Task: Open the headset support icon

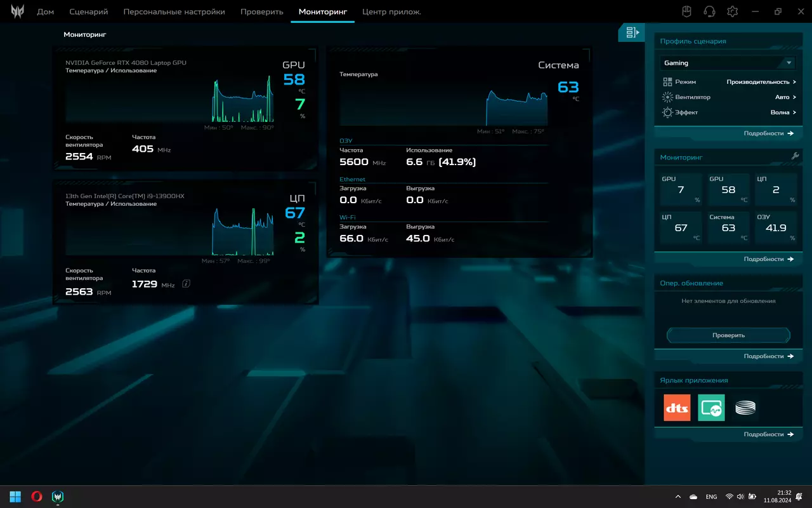Action: pos(709,11)
